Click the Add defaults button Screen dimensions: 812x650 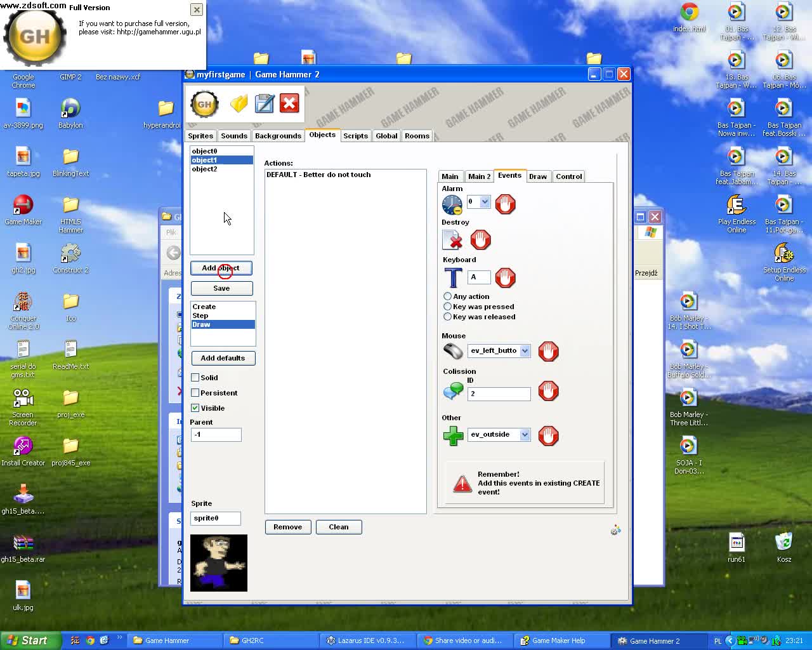pyautogui.click(x=223, y=358)
